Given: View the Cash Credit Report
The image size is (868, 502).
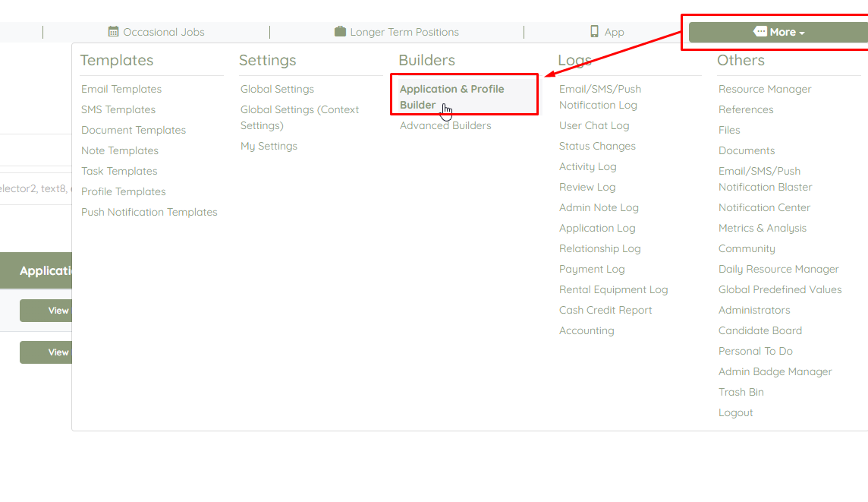Looking at the screenshot, I should point(605,311).
